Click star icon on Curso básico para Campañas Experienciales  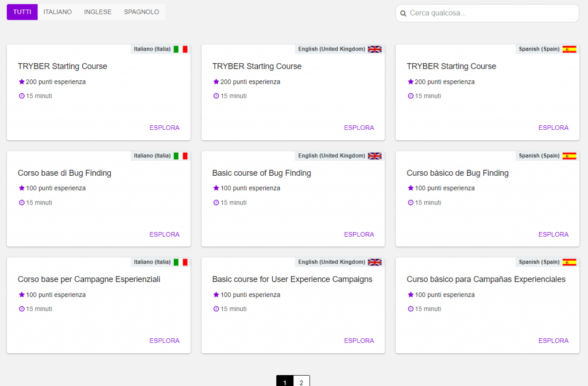(x=411, y=295)
